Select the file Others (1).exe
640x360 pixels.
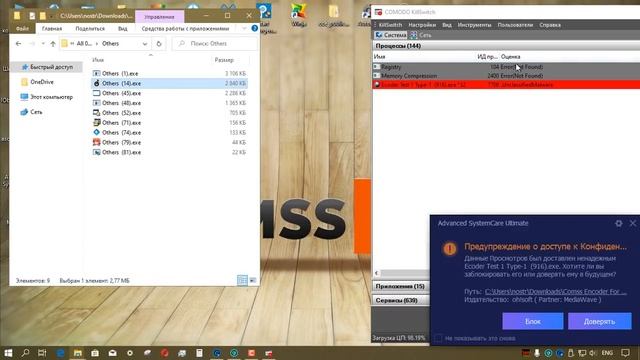[169, 73]
